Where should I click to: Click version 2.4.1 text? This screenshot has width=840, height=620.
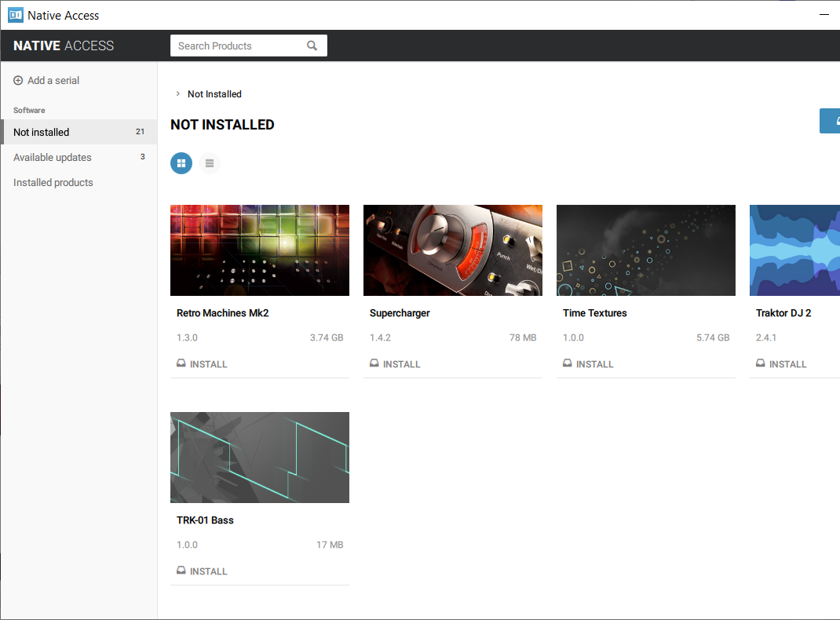pyautogui.click(x=766, y=337)
